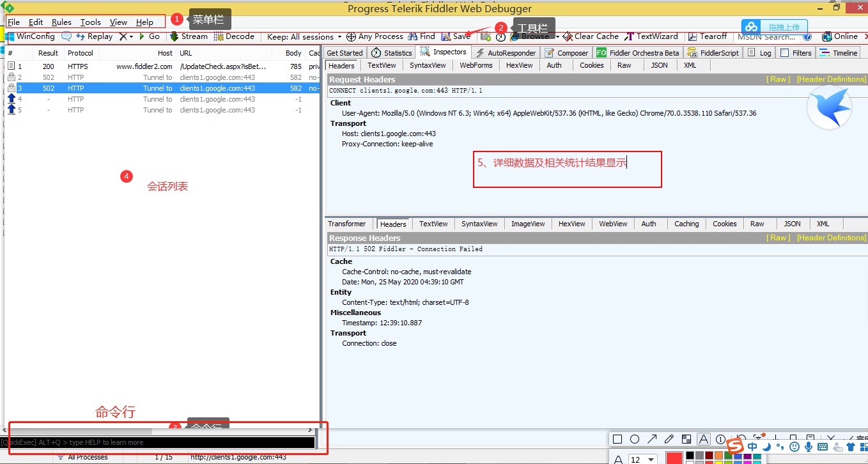Open TextWizard from the toolbar

(x=651, y=36)
